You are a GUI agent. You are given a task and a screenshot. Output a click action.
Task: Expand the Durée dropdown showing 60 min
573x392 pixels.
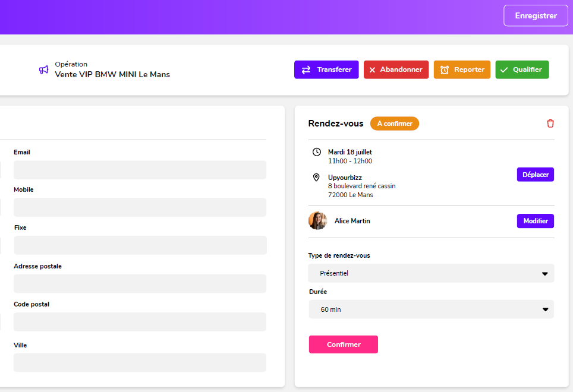[x=430, y=309]
